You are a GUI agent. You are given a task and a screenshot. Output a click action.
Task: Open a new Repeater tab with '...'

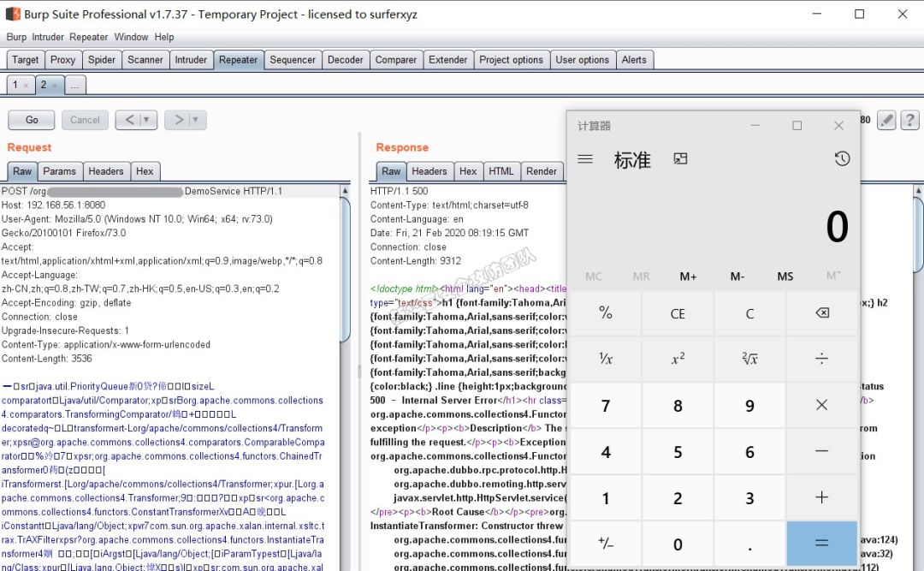click(x=74, y=86)
